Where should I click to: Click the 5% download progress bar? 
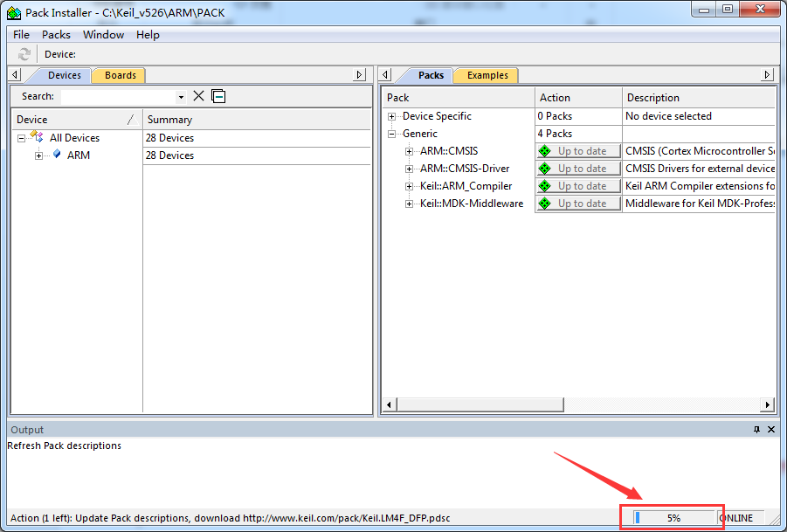coord(673,518)
